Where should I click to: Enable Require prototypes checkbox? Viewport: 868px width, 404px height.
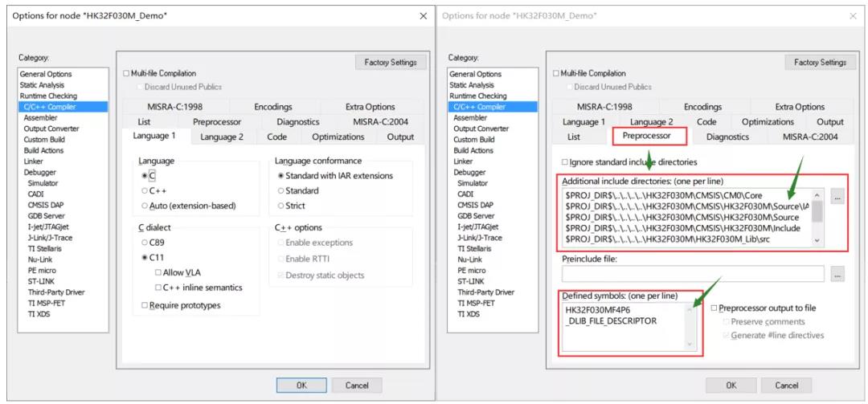145,305
